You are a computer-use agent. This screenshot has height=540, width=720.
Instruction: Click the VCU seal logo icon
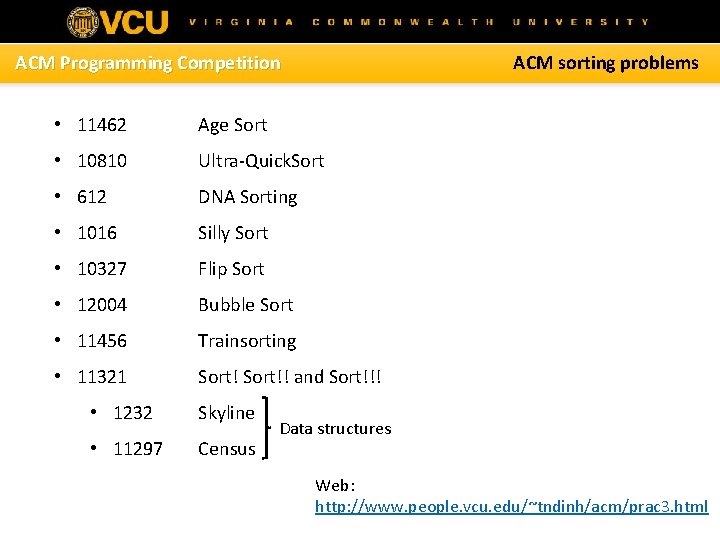click(x=83, y=22)
